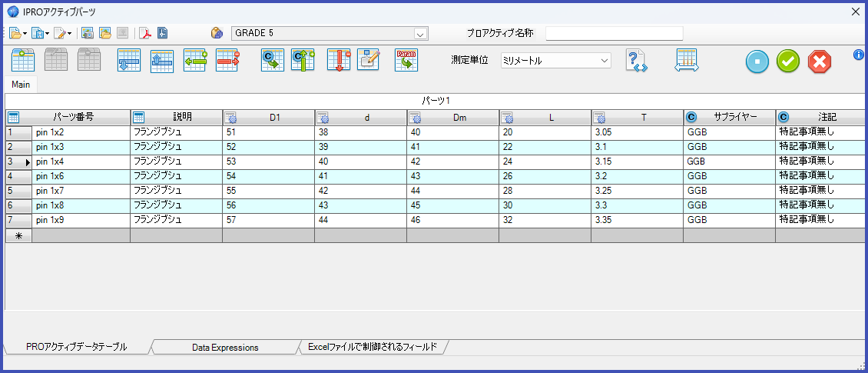Image resolution: width=868 pixels, height=373 pixels.
Task: Open Excelファイルで制御されるフィールド tab
Action: point(373,347)
